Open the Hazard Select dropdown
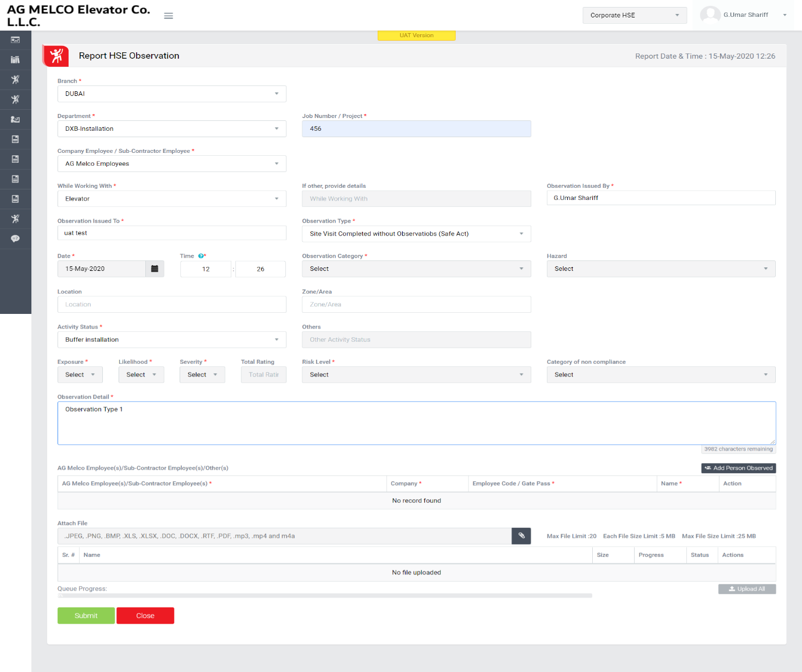The image size is (802, 672). (x=661, y=269)
